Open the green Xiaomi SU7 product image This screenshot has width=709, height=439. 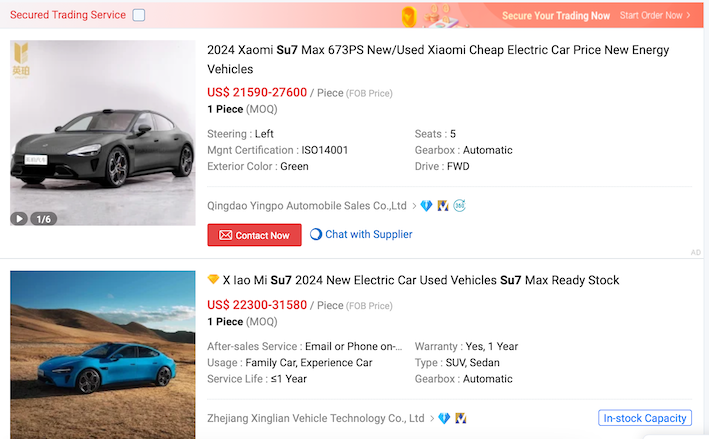(103, 132)
